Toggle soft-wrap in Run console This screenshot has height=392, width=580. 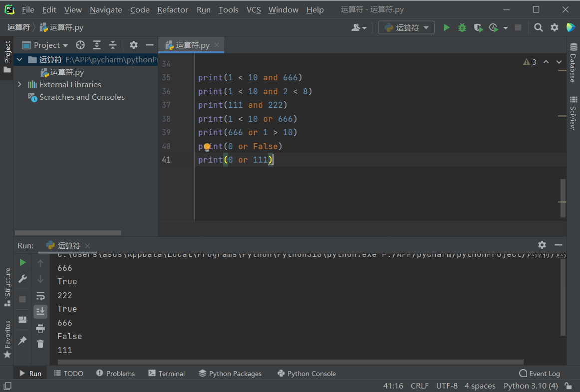tap(40, 296)
